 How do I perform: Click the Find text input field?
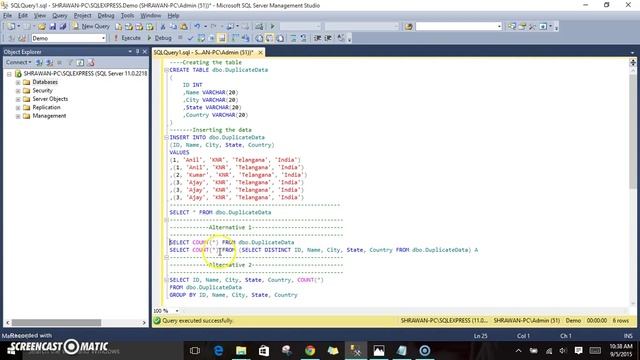coord(456,27)
